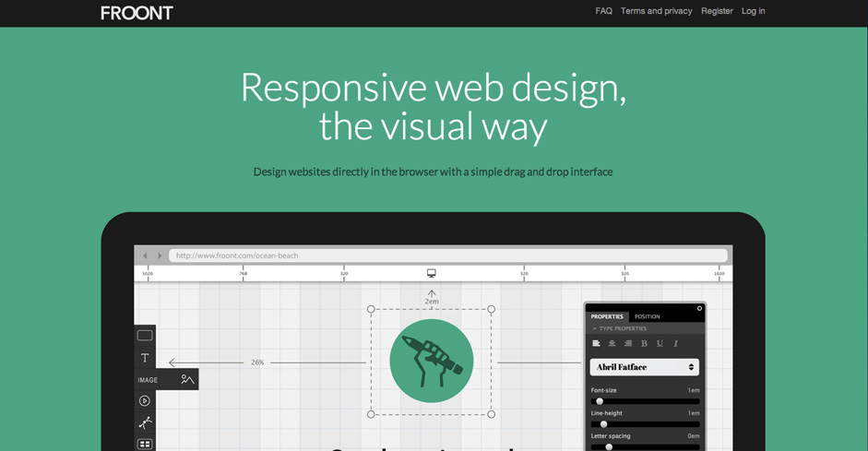The width and height of the screenshot is (868, 451).
Task: Click the Letter spacing slider
Action: click(645, 446)
